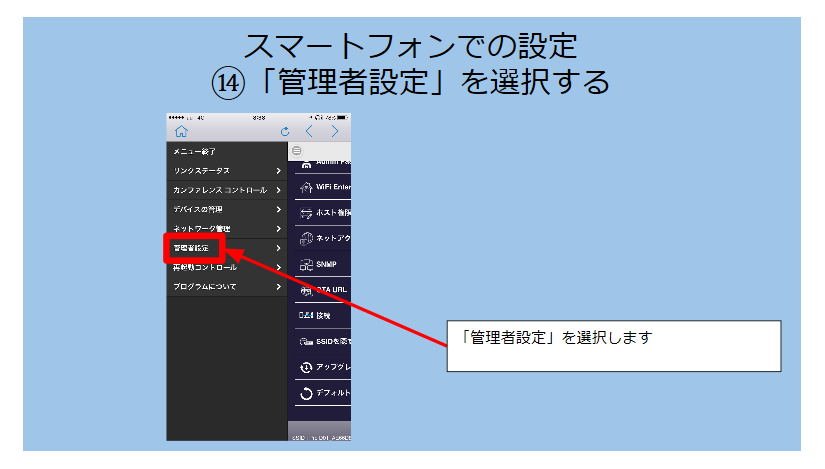
Task: Tap the round menu icon above the list
Action: tap(297, 150)
